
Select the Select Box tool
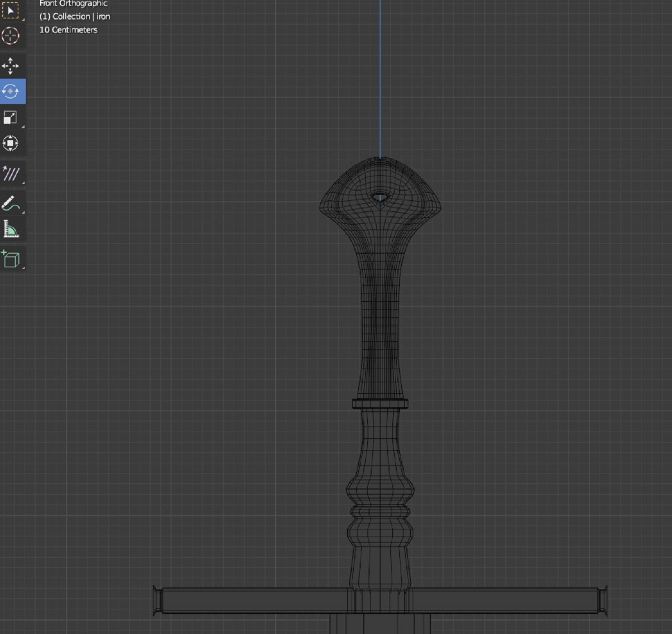tap(10, 10)
